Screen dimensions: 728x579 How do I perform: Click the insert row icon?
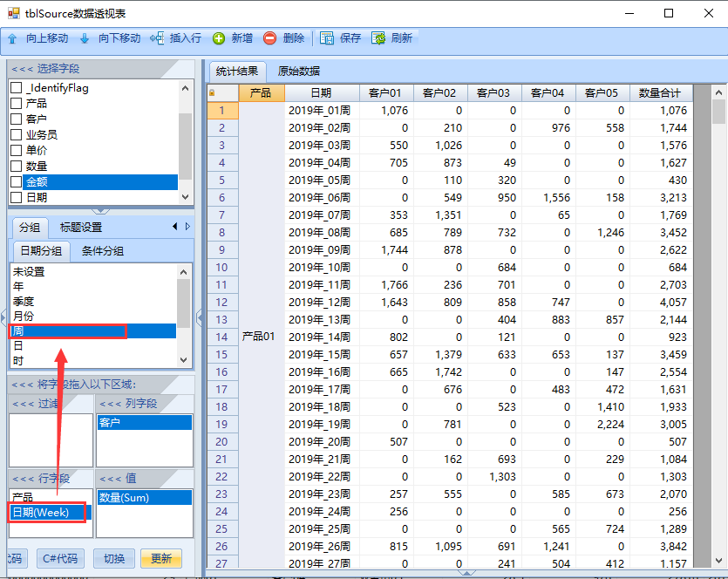(157, 38)
